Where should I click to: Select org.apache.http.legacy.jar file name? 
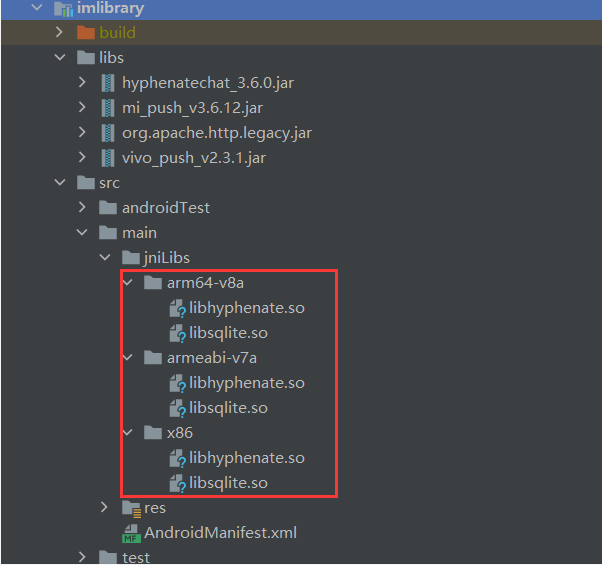pyautogui.click(x=217, y=133)
